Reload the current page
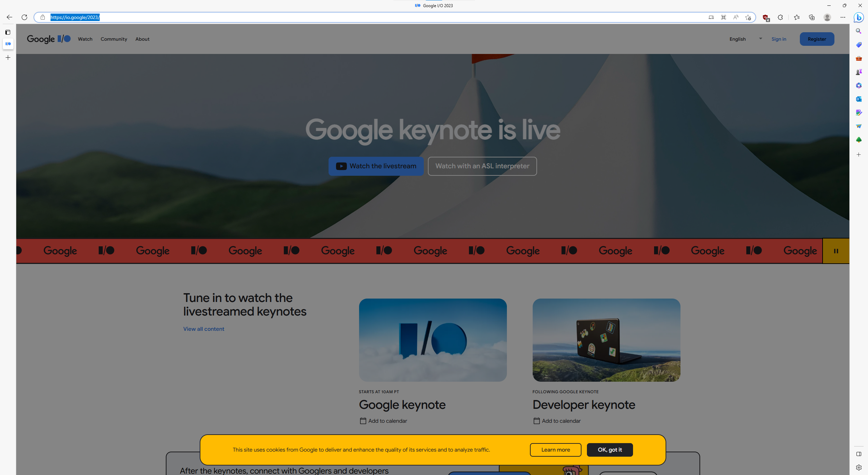Viewport: 868px width, 475px height. tap(24, 17)
